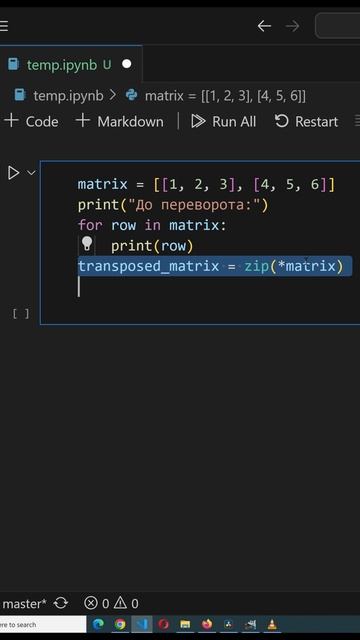Synchronize changes with the sync icon
The width and height of the screenshot is (360, 640).
pos(61,603)
